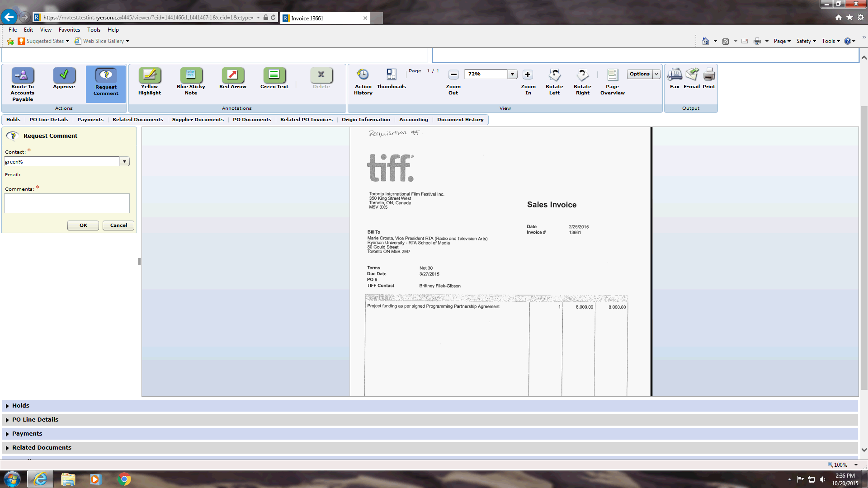The width and height of the screenshot is (868, 488).
Task: Open the zoom percentage dropdown
Action: pos(512,74)
